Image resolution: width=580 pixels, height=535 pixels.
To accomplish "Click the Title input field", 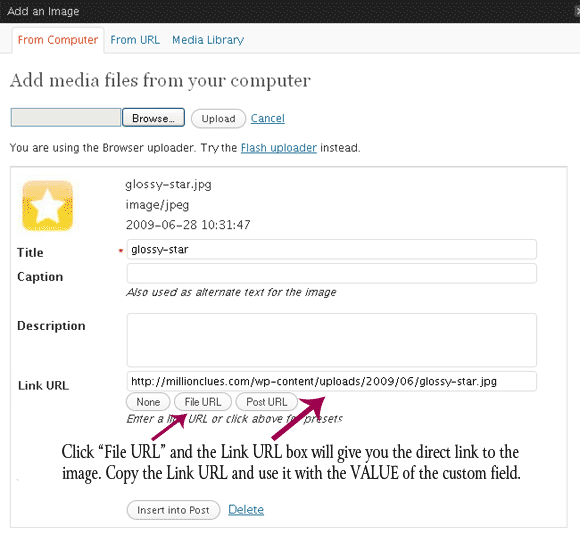I will [331, 249].
